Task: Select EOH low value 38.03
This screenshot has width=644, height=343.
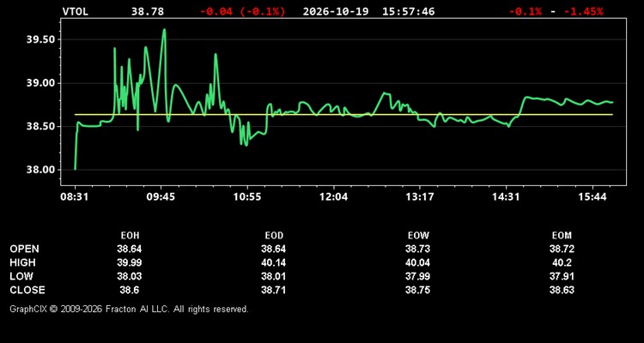Action: click(130, 276)
